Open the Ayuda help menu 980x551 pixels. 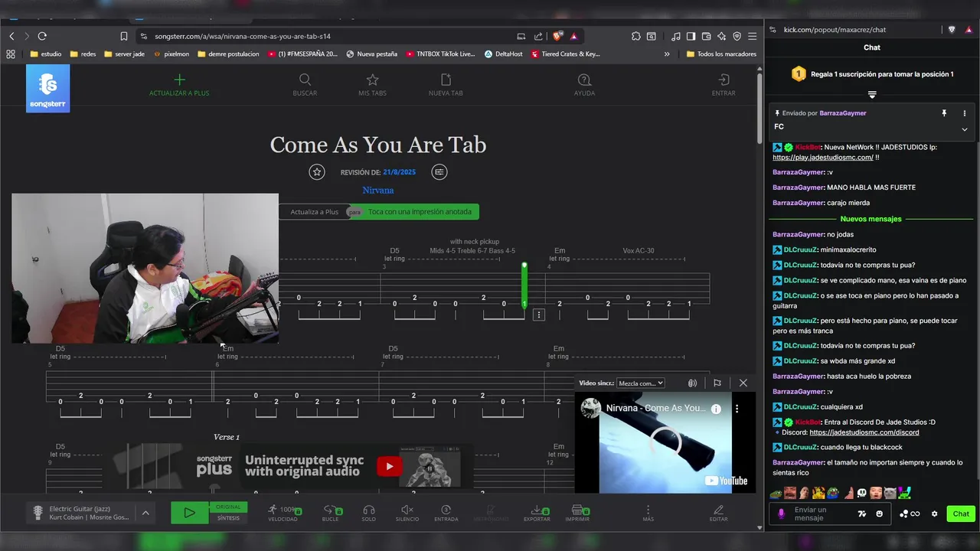584,85
